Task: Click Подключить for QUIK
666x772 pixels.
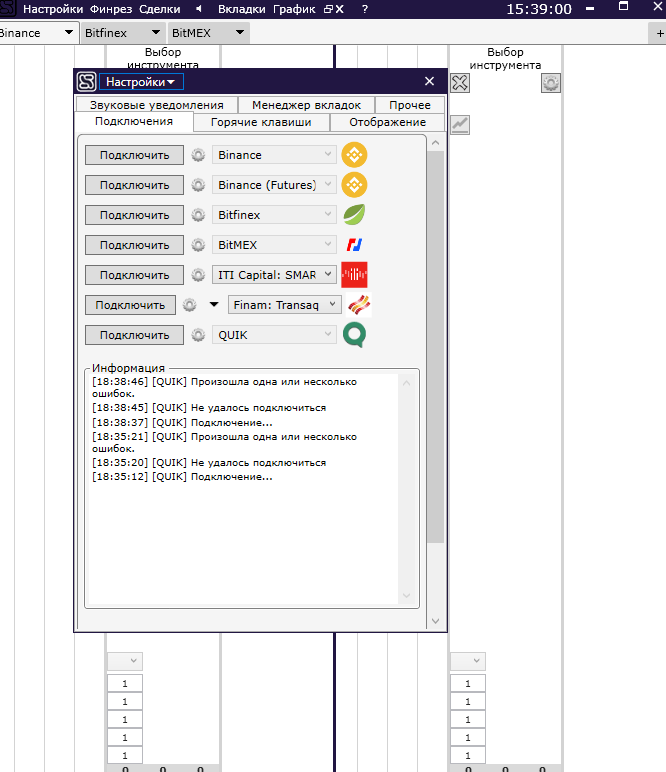Action: click(x=134, y=335)
